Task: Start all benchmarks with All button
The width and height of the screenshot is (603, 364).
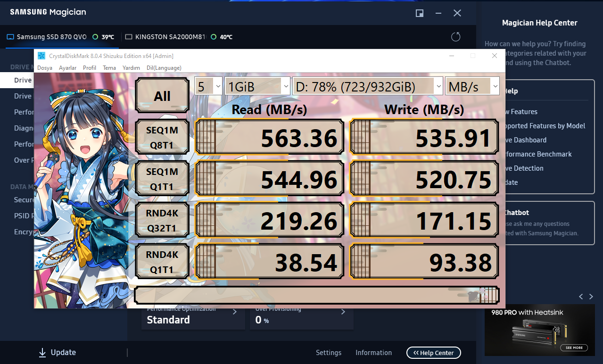Action: (162, 96)
